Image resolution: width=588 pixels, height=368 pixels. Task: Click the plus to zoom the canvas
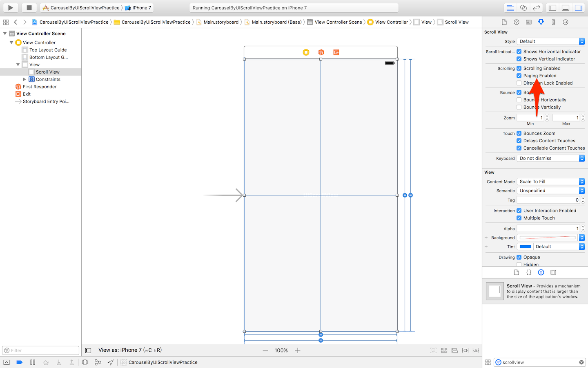(x=297, y=350)
